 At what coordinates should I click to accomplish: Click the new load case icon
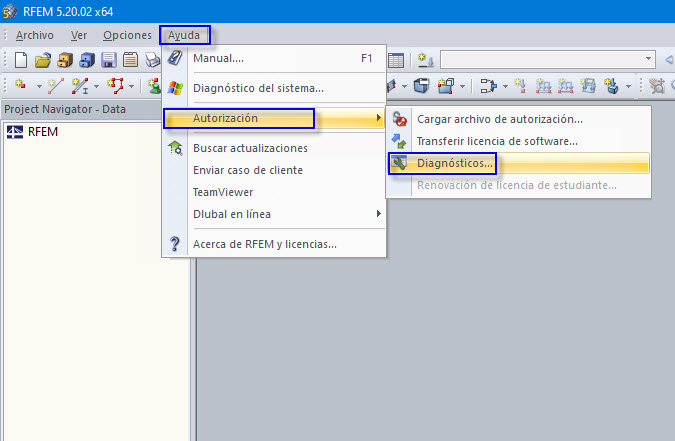pos(426,60)
